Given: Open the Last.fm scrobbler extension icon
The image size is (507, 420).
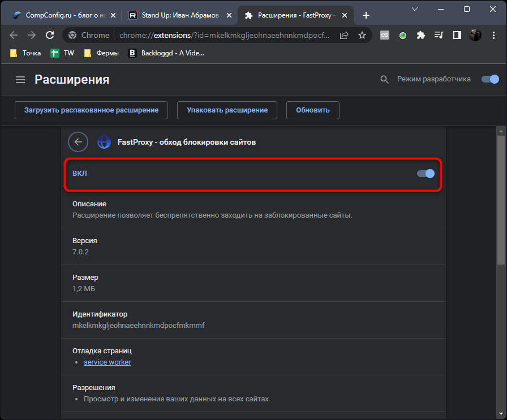Looking at the screenshot, I should [385, 35].
